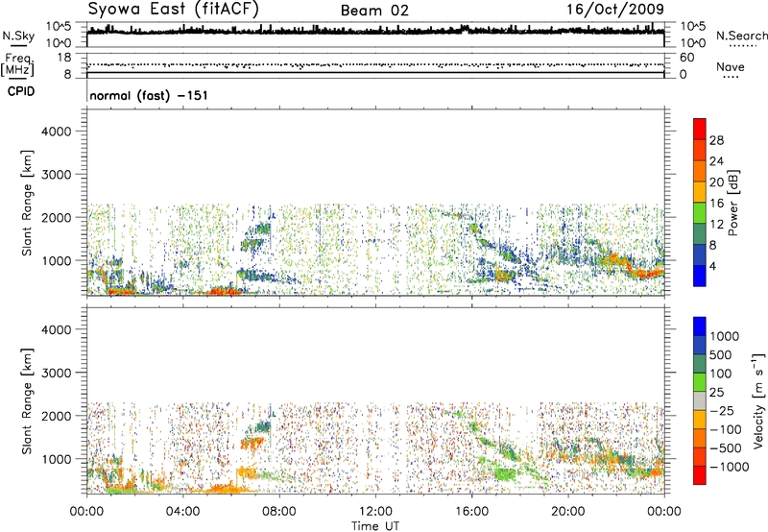Click Velocity colorbar segment between 100 and 500
Viewport: 768px width, 532px height.
click(x=700, y=364)
